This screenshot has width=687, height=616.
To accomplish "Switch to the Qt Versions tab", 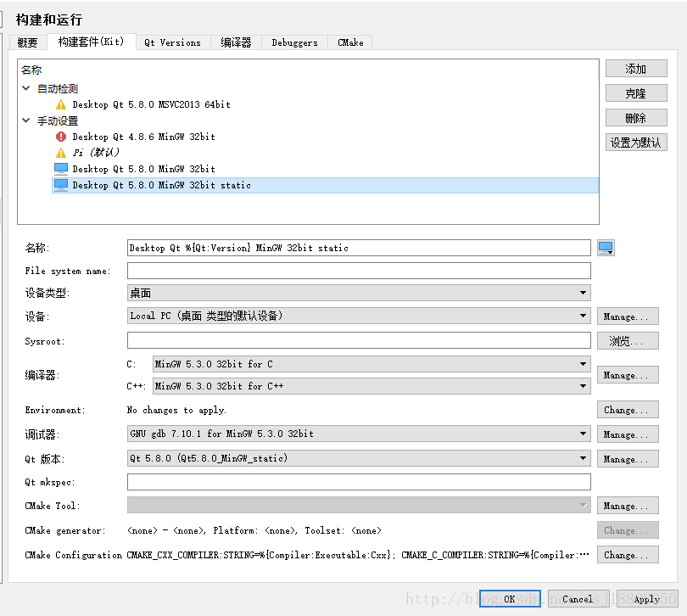I will click(172, 42).
